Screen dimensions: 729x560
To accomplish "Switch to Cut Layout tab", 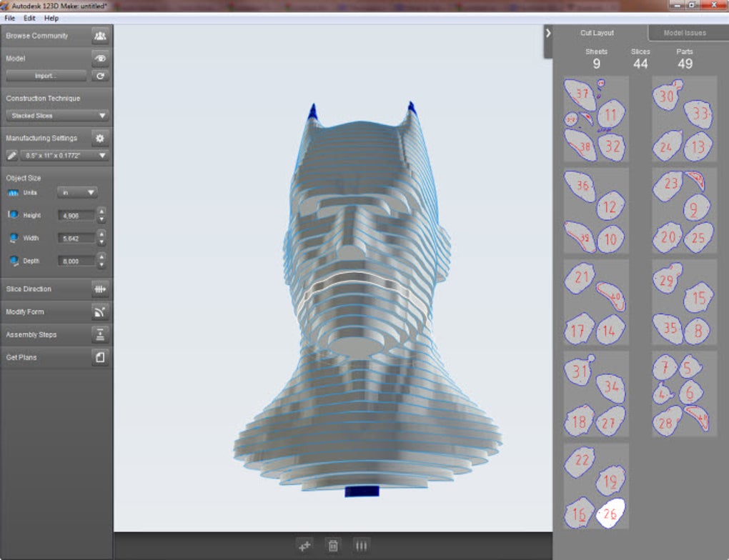I will (x=597, y=33).
